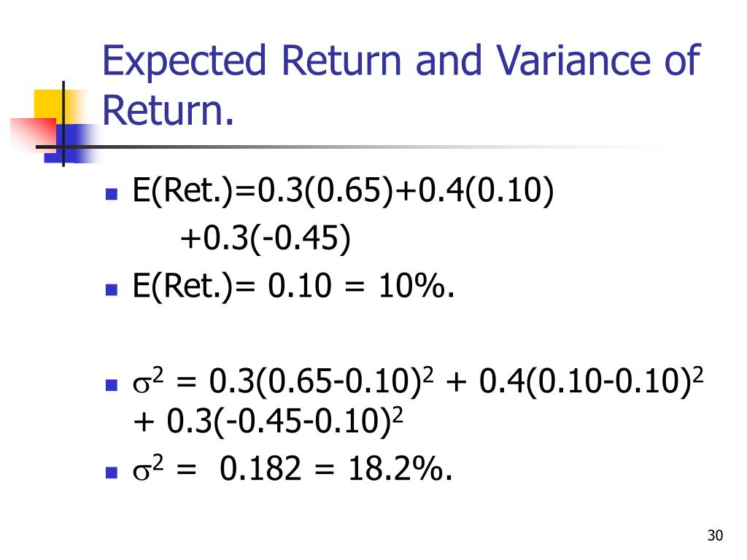Click the result '10%.'
The image size is (747, 560).
point(416,286)
